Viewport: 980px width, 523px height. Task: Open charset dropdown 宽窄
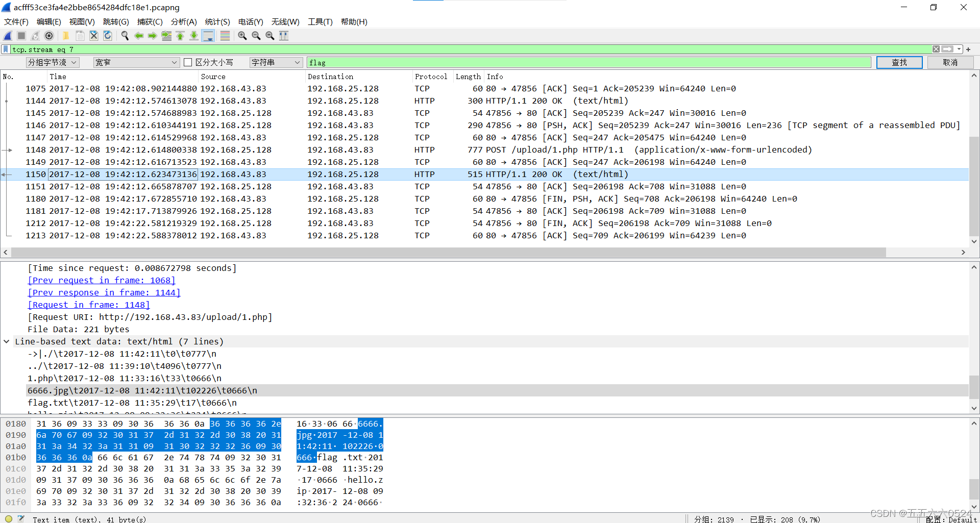tap(136, 62)
